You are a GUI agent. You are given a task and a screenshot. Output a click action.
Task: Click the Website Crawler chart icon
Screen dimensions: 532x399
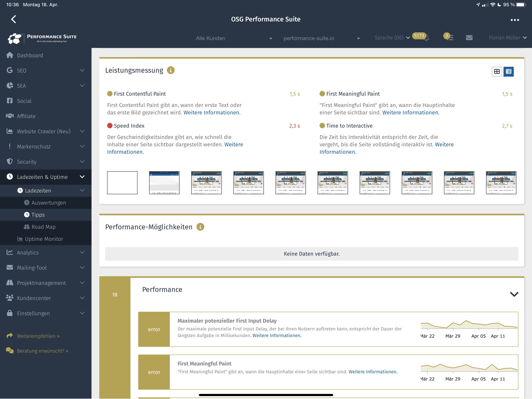tap(10, 131)
